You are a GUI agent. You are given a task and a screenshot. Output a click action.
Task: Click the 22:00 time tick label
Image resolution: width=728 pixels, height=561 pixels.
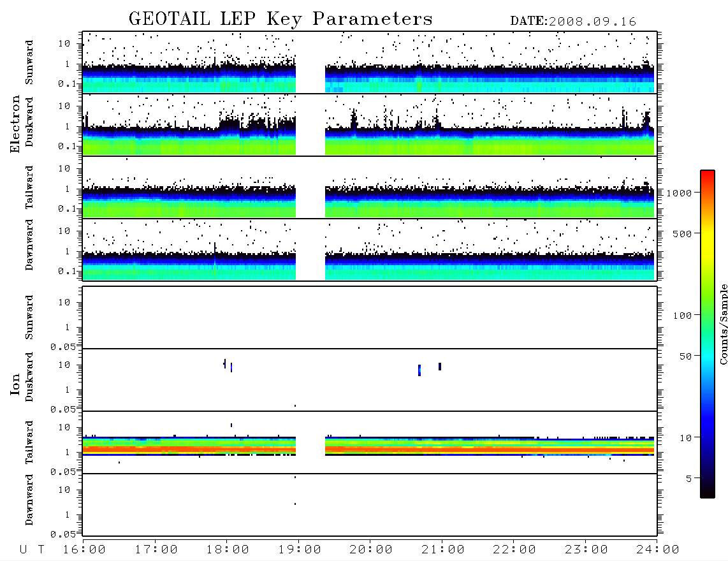tap(514, 550)
